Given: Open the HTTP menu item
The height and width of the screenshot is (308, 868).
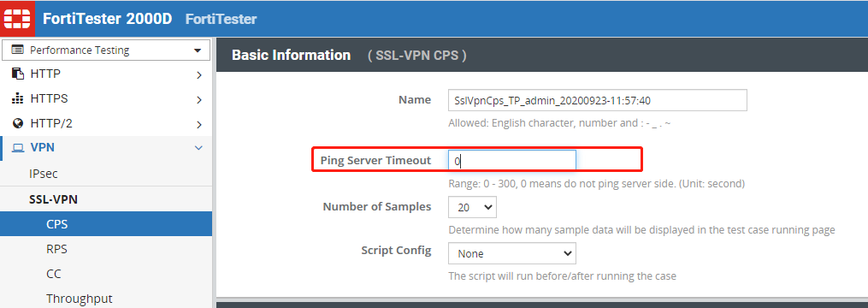Looking at the screenshot, I should click(106, 74).
